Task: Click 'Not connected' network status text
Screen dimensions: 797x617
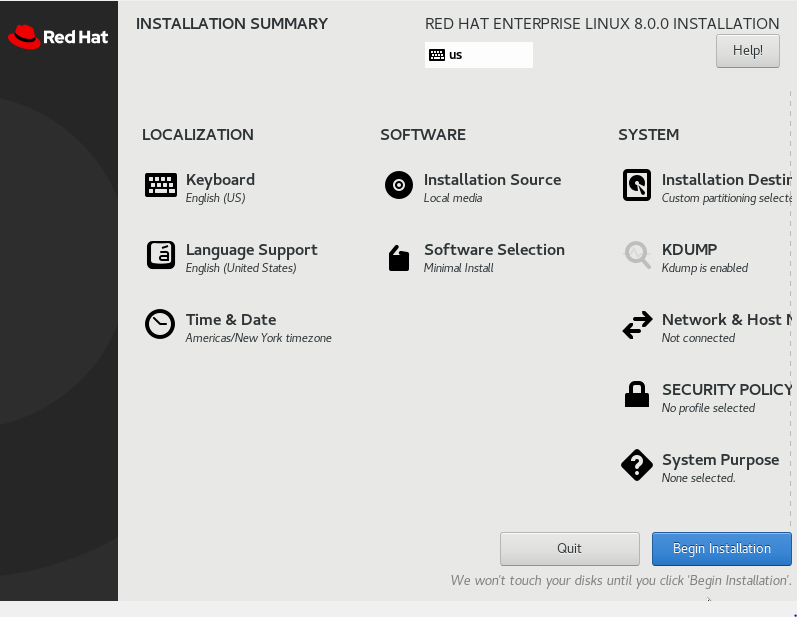Action: 698,338
